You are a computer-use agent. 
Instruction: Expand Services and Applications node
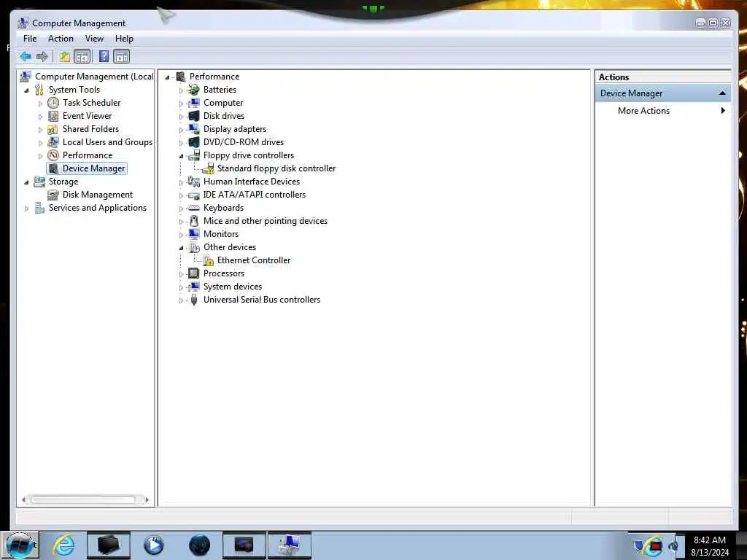[x=27, y=208]
